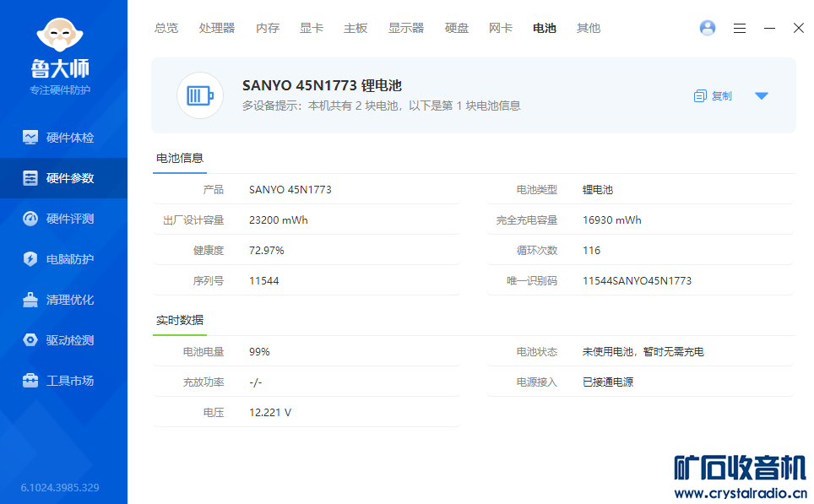
Task: Click battery type value 锂电池
Action: pyautogui.click(x=598, y=189)
